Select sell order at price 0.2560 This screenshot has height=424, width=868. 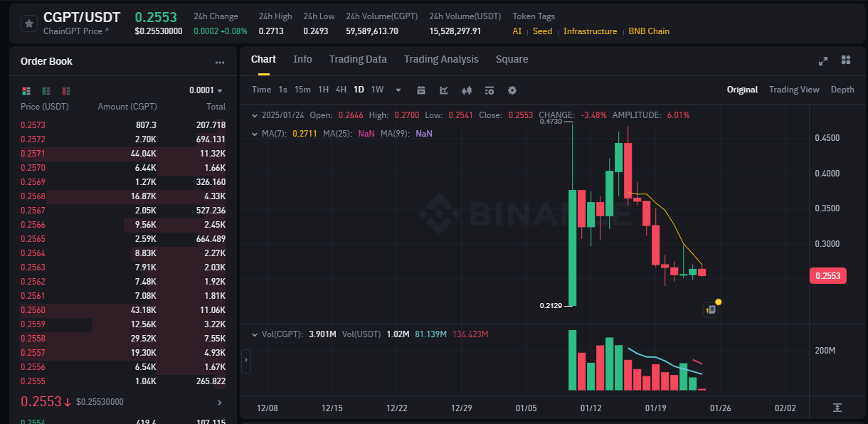click(x=123, y=310)
